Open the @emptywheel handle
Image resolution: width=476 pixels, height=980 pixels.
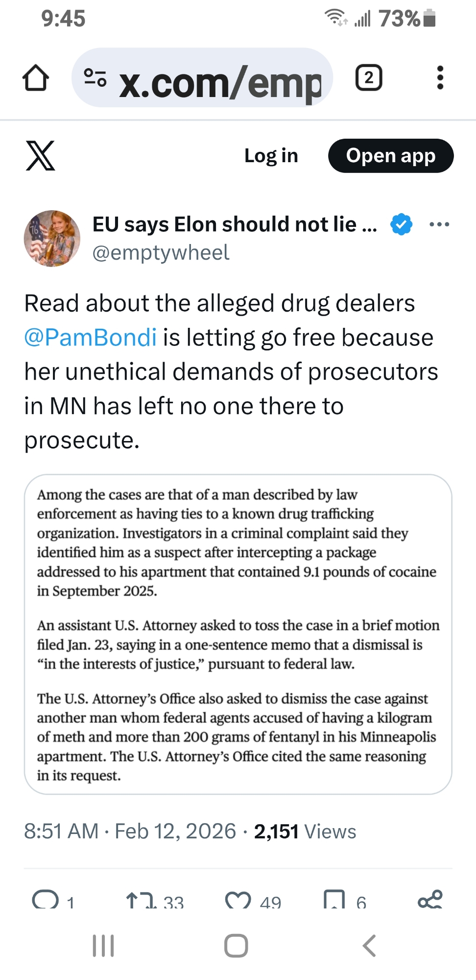[x=161, y=253]
